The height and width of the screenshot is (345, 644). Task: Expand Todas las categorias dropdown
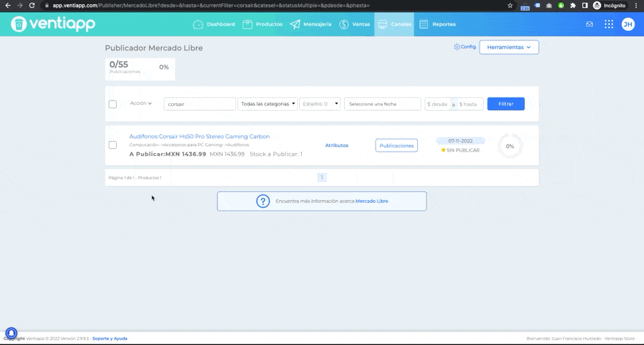[268, 104]
